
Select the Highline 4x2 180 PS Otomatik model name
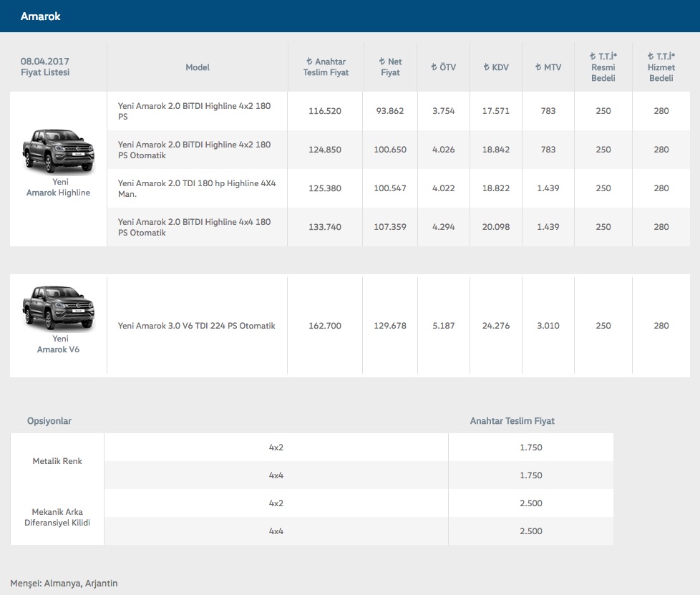coord(194,150)
